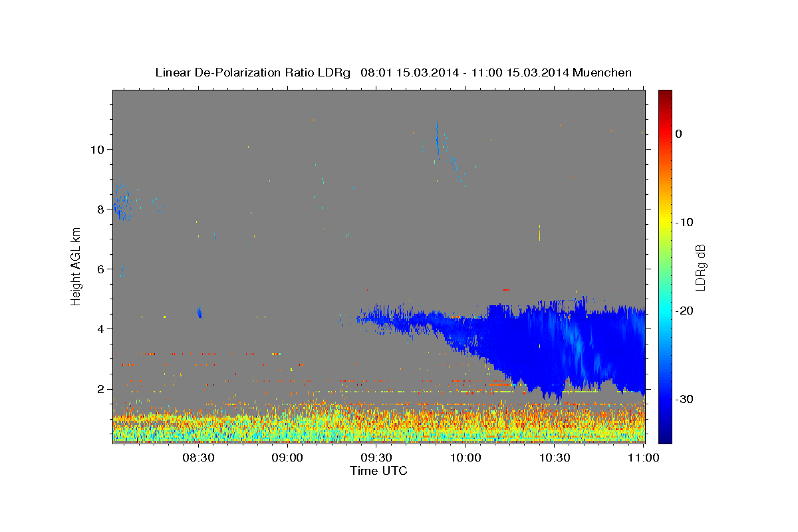Viewport: 798px width, 532px height.
Task: Click the small blue echo cluster near 8 km
Action: (x=122, y=203)
